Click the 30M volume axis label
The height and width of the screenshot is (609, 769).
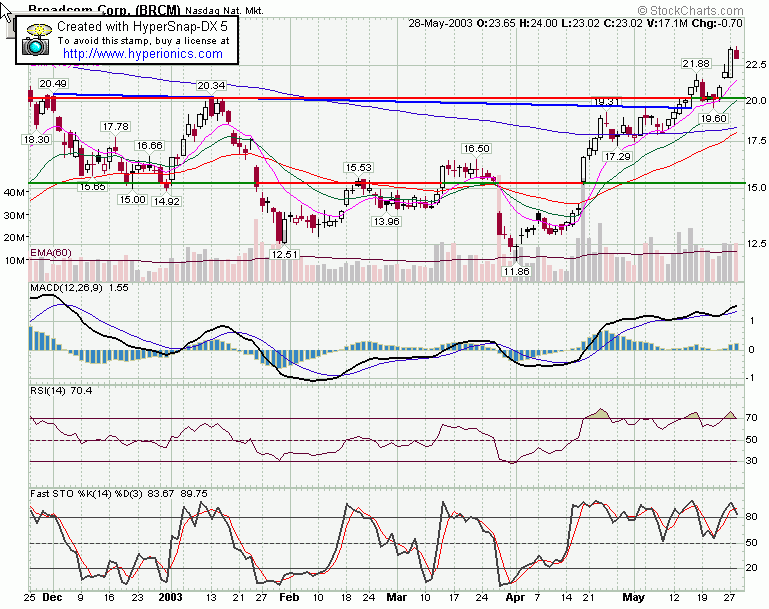14,215
